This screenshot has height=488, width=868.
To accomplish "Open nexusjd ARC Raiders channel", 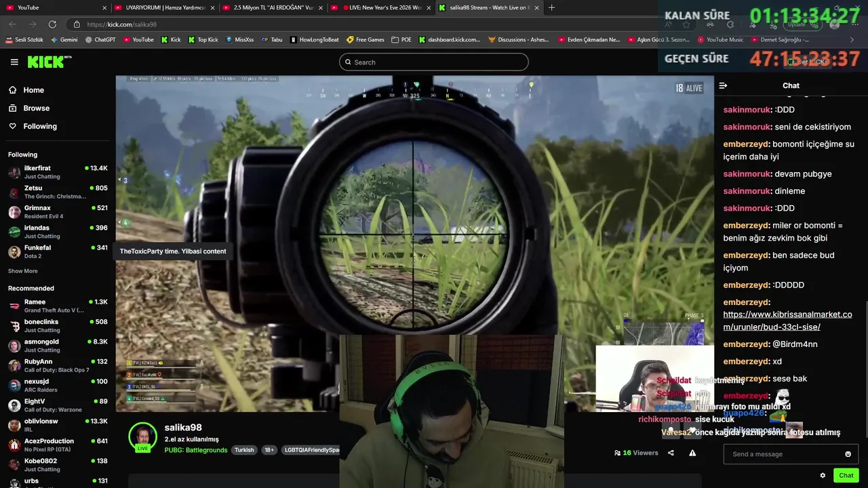I will 58,386.
